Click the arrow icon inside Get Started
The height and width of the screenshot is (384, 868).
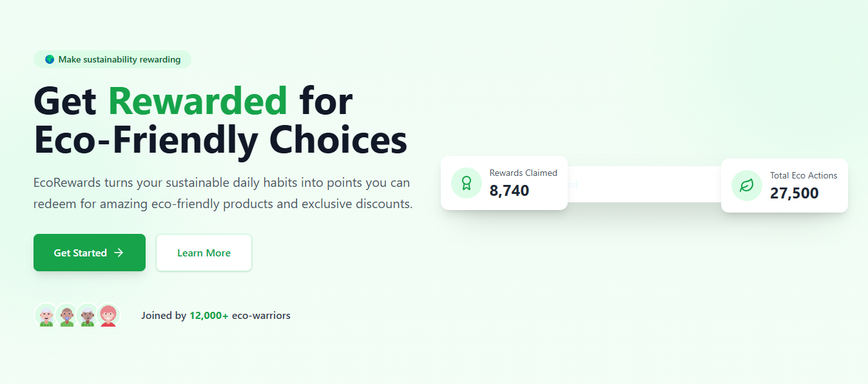click(x=119, y=253)
